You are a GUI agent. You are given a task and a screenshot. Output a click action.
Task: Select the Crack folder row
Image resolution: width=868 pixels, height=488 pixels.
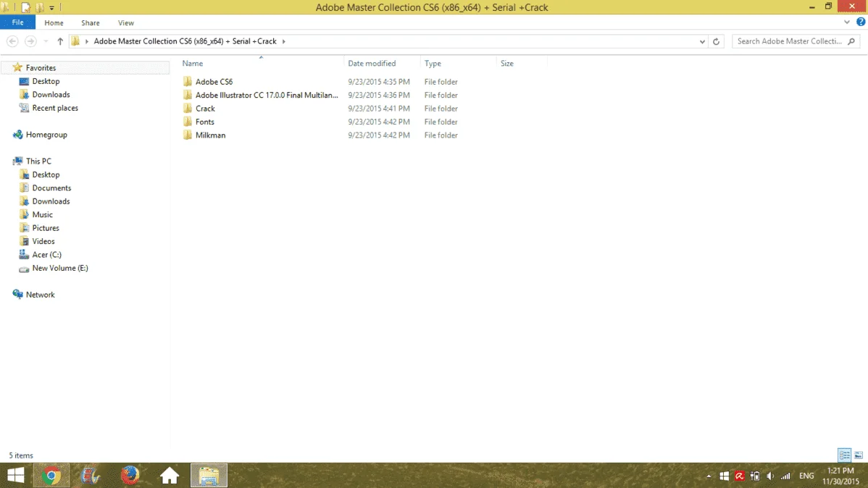pyautogui.click(x=205, y=109)
